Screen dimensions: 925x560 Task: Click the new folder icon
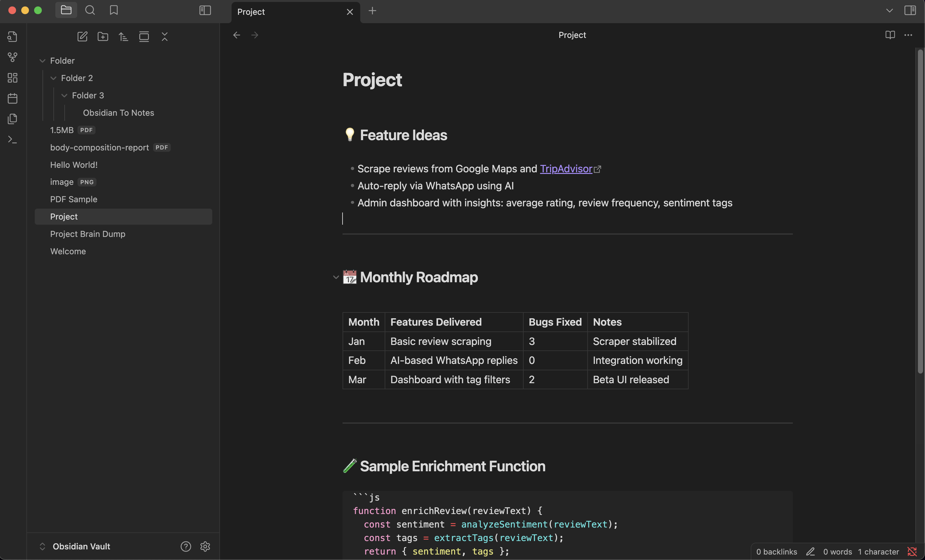click(103, 36)
